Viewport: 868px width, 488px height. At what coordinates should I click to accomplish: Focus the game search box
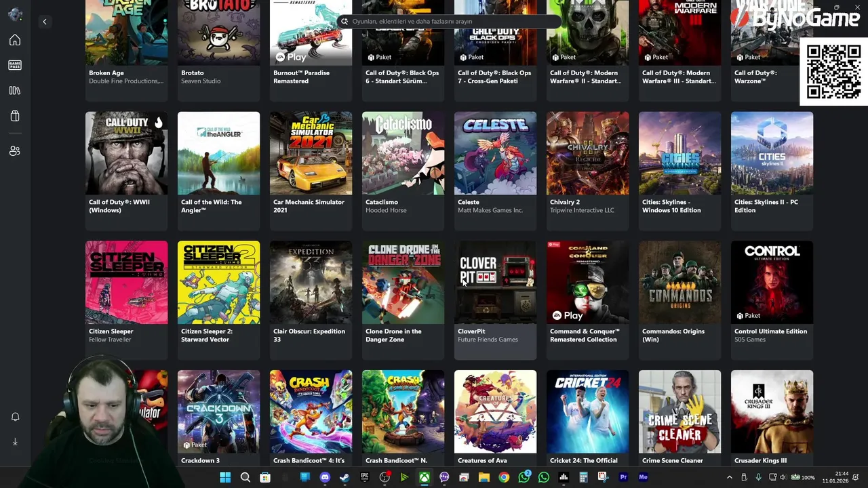pos(449,21)
